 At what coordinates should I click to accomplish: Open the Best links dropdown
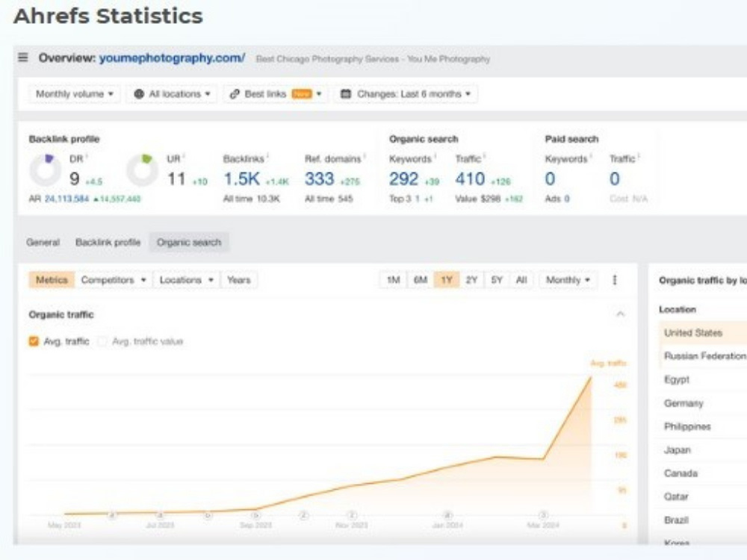[276, 94]
